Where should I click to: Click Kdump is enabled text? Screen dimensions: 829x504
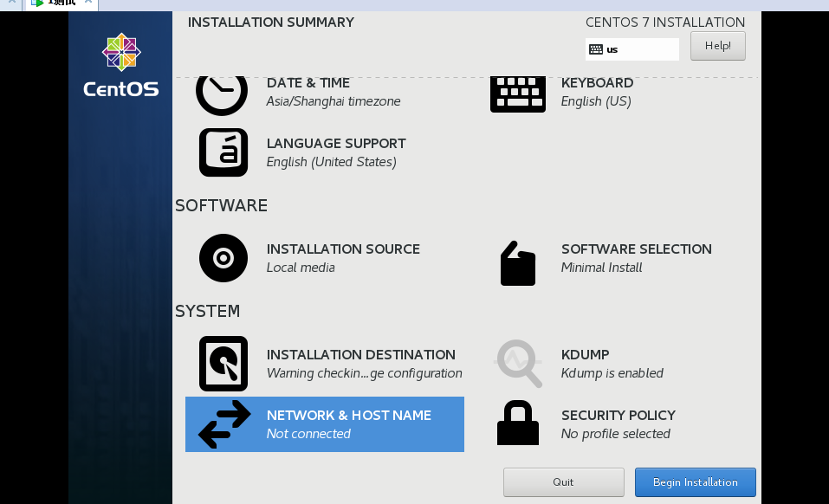coord(612,373)
